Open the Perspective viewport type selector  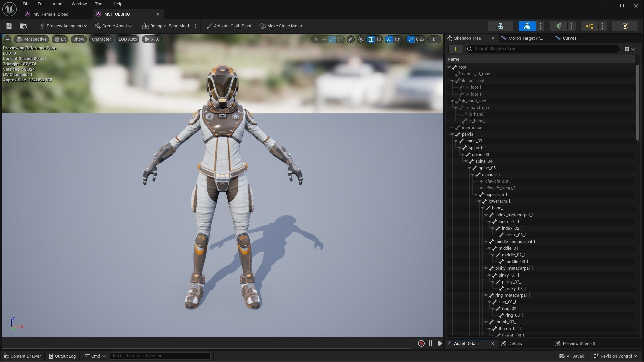32,39
